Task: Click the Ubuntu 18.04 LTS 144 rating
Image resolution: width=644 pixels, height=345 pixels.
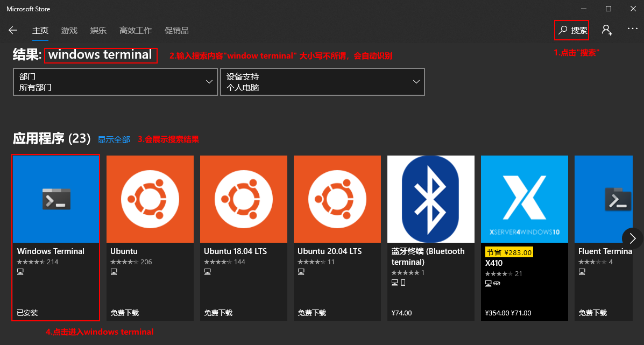Action: coord(225,262)
